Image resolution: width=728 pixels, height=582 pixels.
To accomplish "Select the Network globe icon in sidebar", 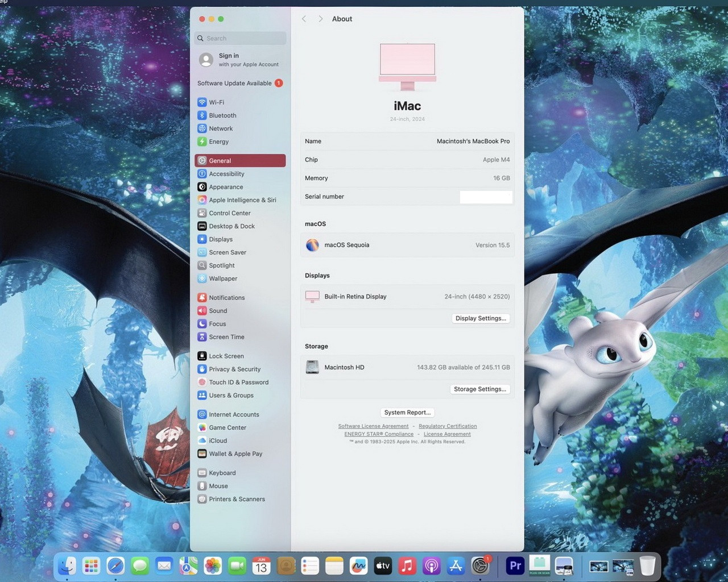I will (x=202, y=128).
